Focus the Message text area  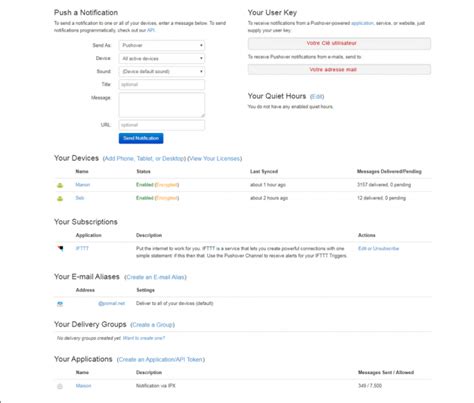click(x=162, y=105)
